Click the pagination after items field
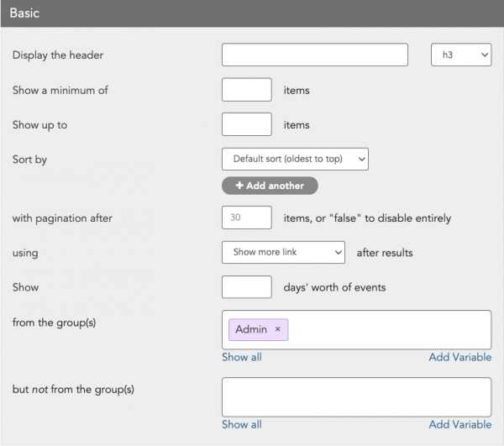504x446 pixels. pos(246,218)
